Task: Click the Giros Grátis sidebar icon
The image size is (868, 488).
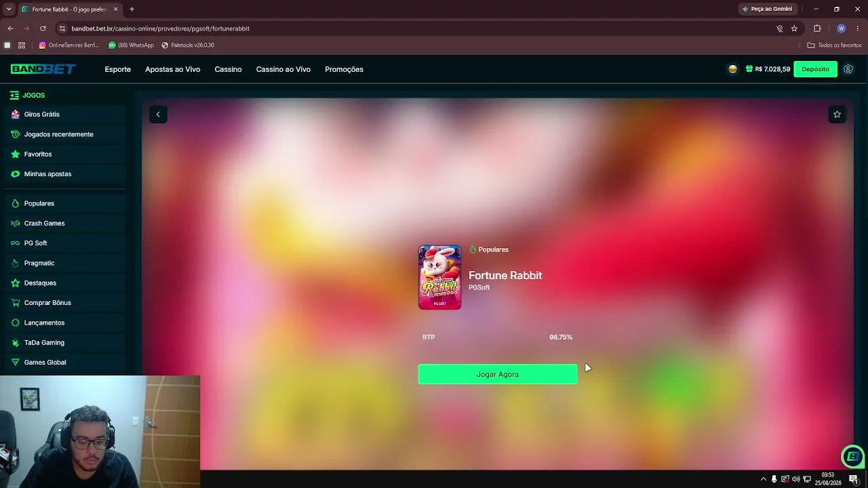Action: tap(15, 115)
